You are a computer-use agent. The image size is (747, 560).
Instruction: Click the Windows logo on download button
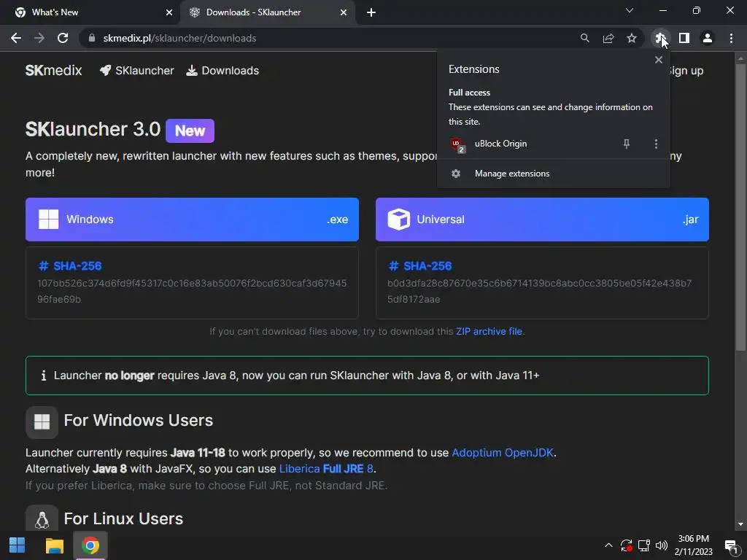point(49,219)
